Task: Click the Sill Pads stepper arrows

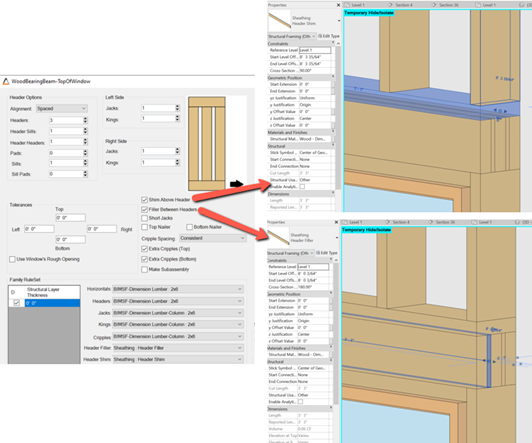Action: pos(85,174)
